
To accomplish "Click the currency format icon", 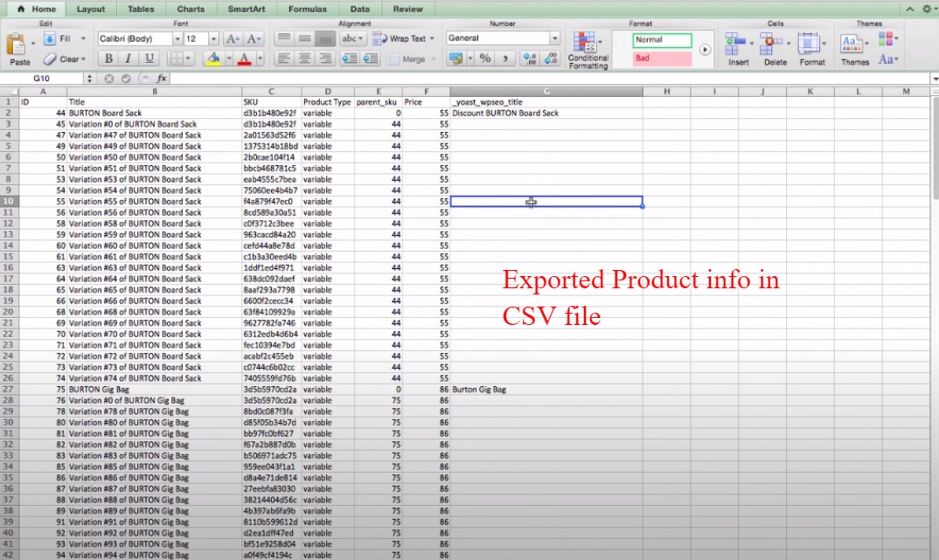I will 456,59.
